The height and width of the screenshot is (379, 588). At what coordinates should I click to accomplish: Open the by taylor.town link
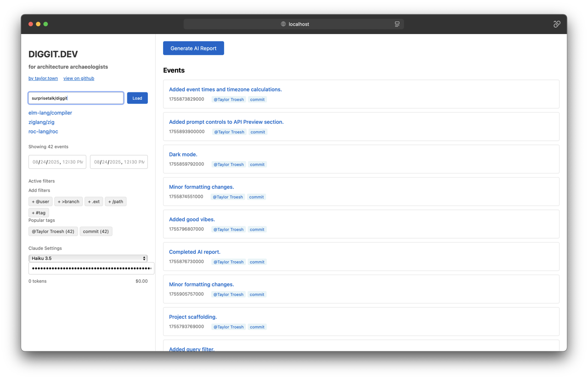tap(43, 78)
